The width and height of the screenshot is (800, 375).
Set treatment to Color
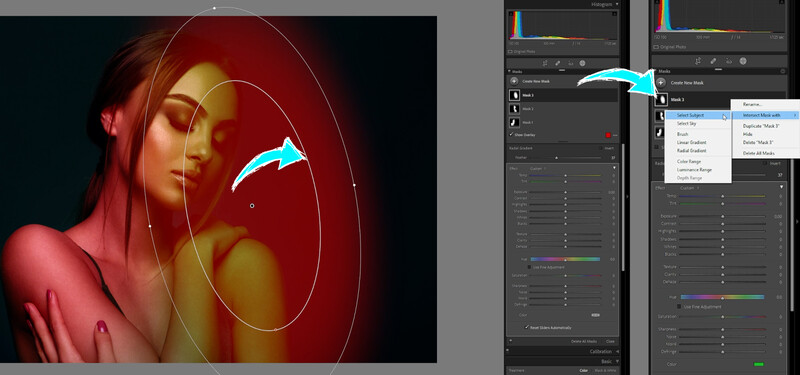pos(583,370)
